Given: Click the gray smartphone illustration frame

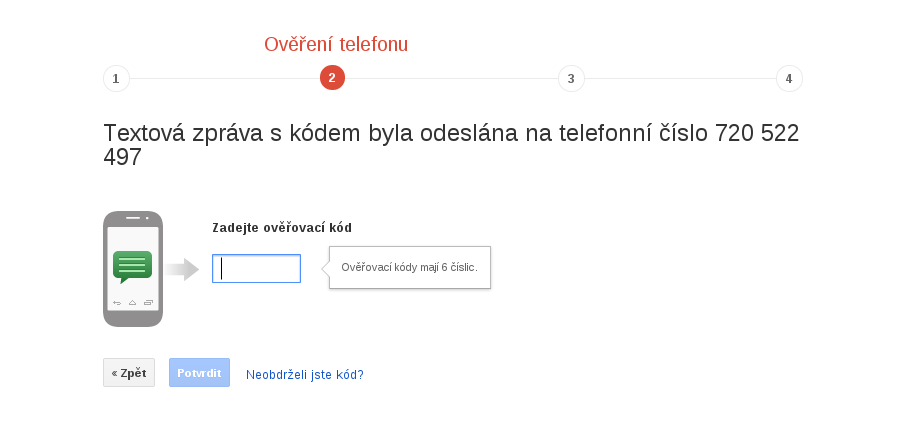Looking at the screenshot, I should (x=133, y=269).
